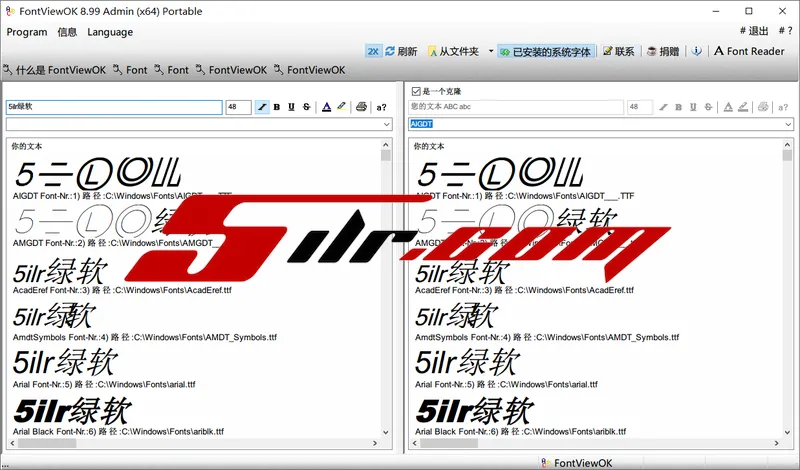Toggle the 2X view button
800x470 pixels.
click(x=373, y=52)
